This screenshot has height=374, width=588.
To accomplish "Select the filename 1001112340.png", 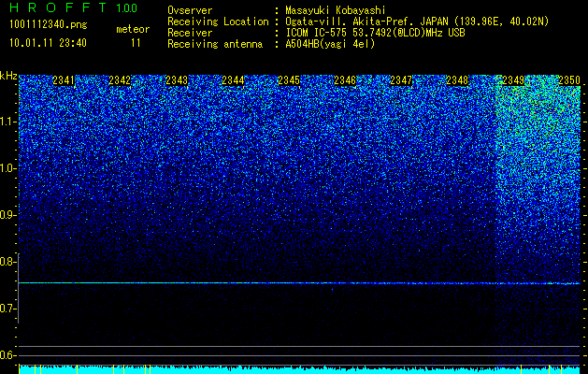I will (49, 25).
